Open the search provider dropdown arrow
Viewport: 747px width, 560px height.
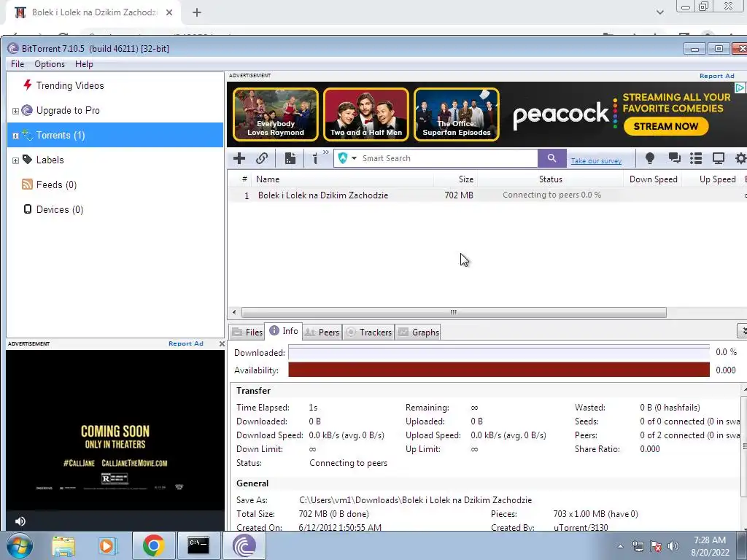click(x=354, y=158)
